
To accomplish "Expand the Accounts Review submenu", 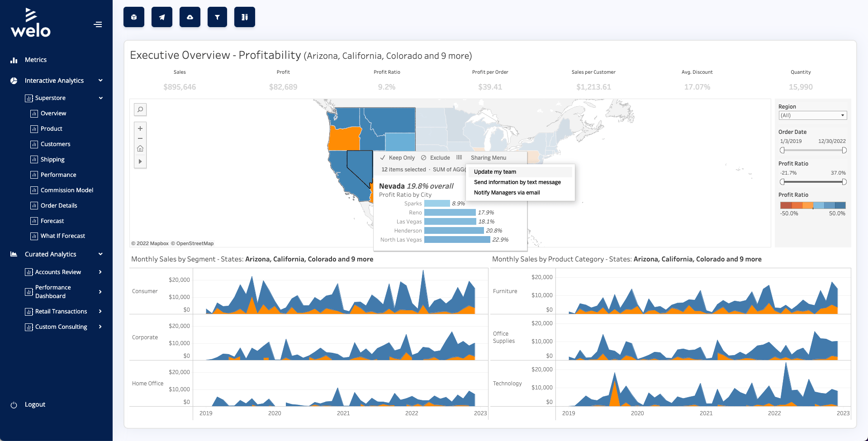I will point(100,272).
